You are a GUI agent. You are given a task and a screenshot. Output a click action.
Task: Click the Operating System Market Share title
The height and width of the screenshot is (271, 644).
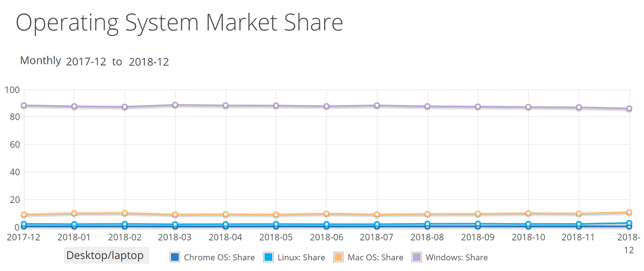[179, 23]
